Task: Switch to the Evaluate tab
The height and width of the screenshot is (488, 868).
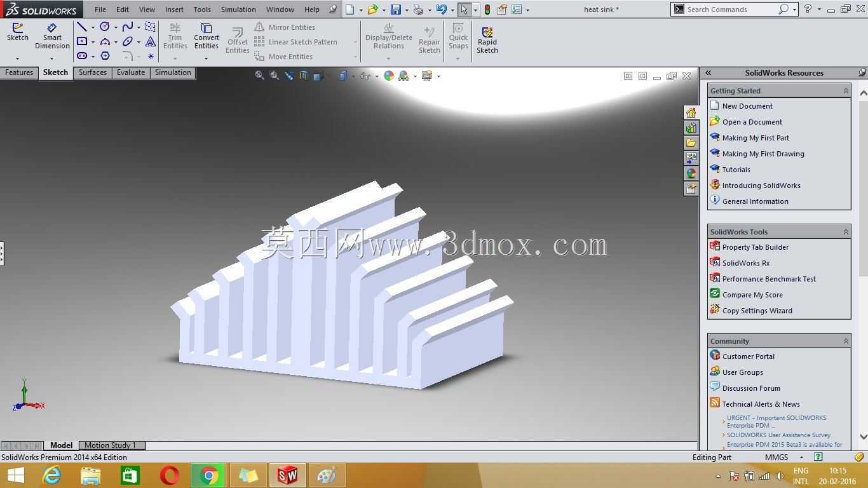Action: (131, 72)
